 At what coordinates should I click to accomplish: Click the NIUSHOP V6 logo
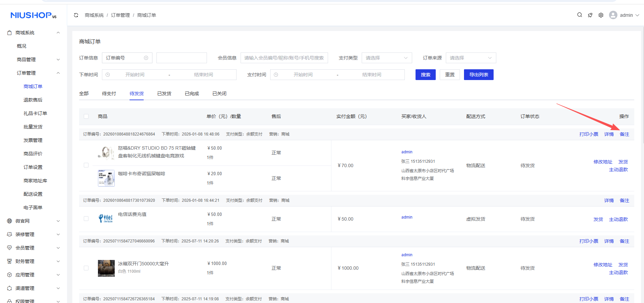(x=33, y=15)
